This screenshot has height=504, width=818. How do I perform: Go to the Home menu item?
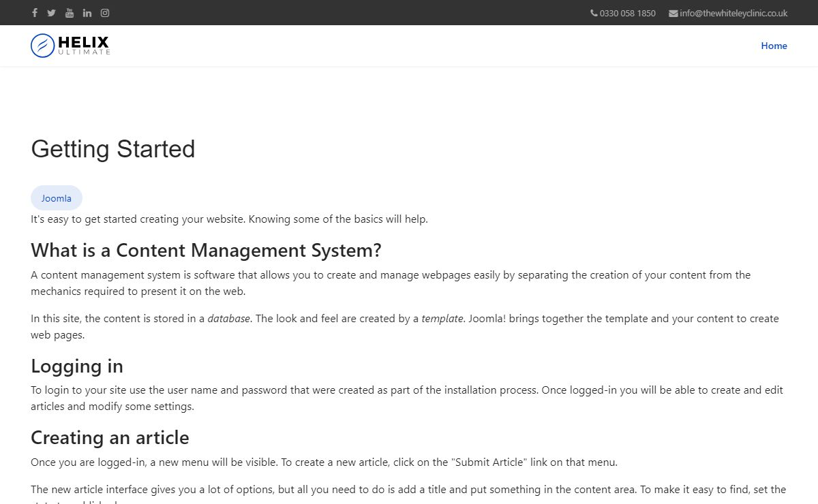click(774, 46)
